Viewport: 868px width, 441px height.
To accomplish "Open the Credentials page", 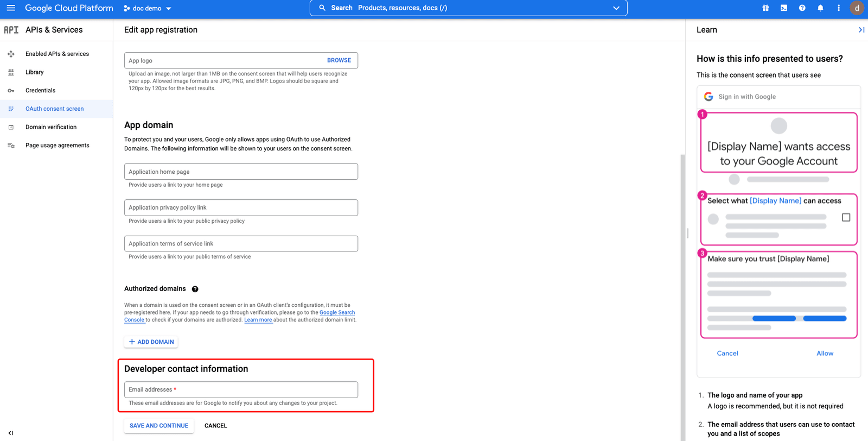I will coord(40,91).
